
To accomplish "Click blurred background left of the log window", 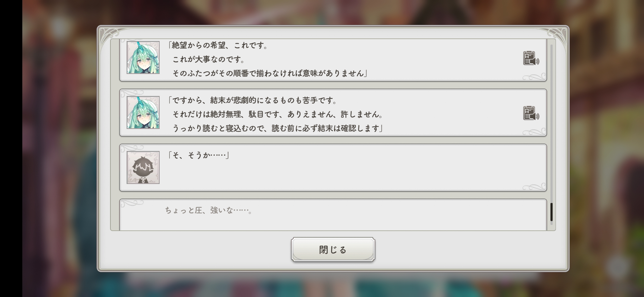I will tap(59, 148).
